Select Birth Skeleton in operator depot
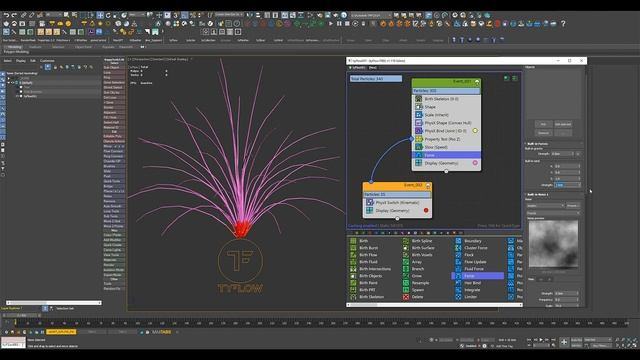 [371, 297]
